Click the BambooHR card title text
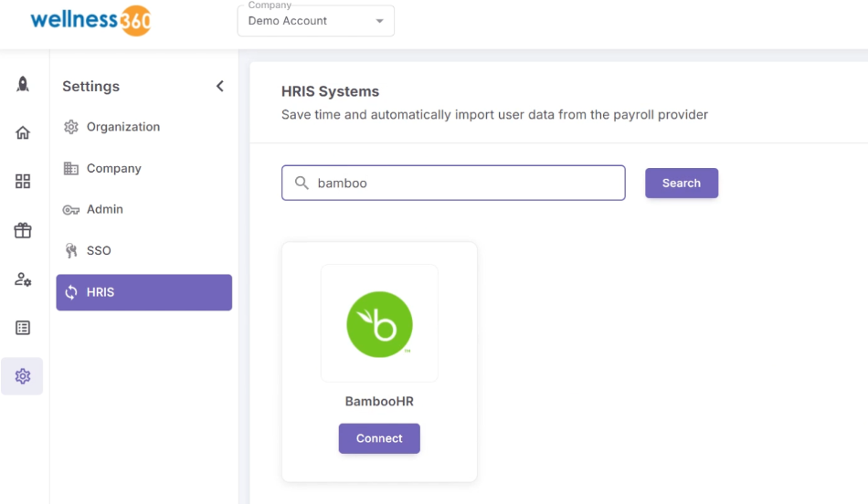The height and width of the screenshot is (504, 868). [x=379, y=402]
